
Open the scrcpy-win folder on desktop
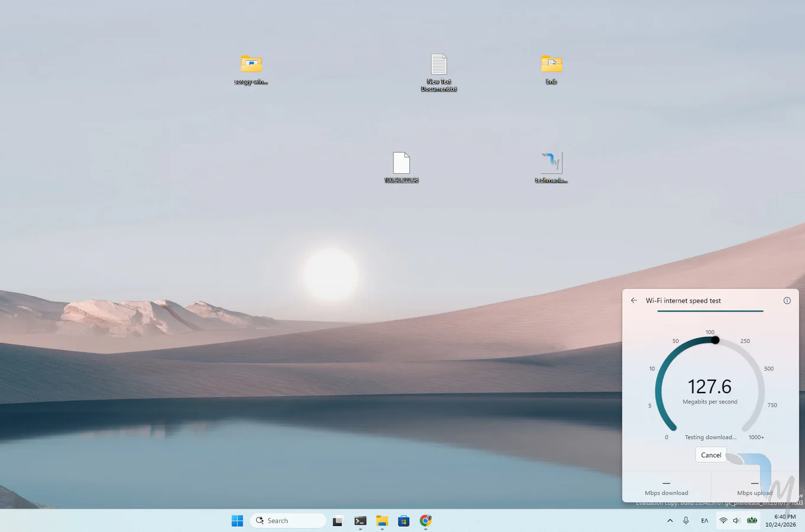pos(251,70)
